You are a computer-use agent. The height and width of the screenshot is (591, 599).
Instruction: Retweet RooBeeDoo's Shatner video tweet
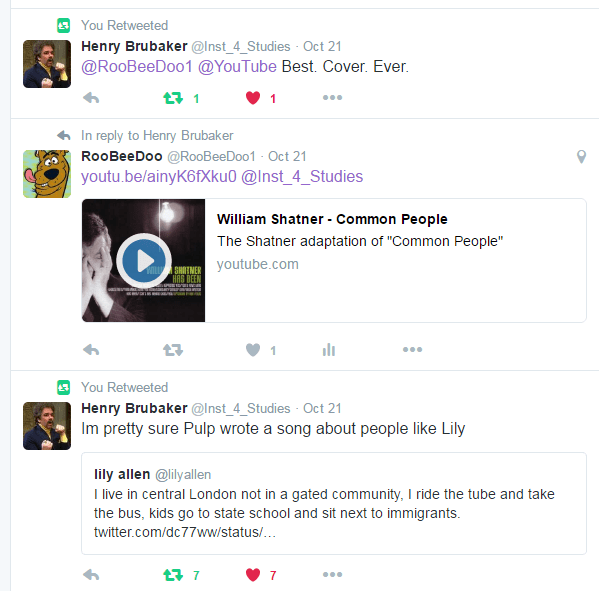pos(173,350)
